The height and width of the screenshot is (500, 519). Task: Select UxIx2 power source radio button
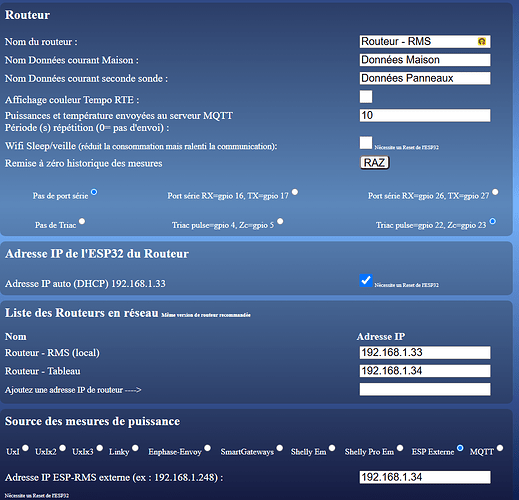(62, 448)
